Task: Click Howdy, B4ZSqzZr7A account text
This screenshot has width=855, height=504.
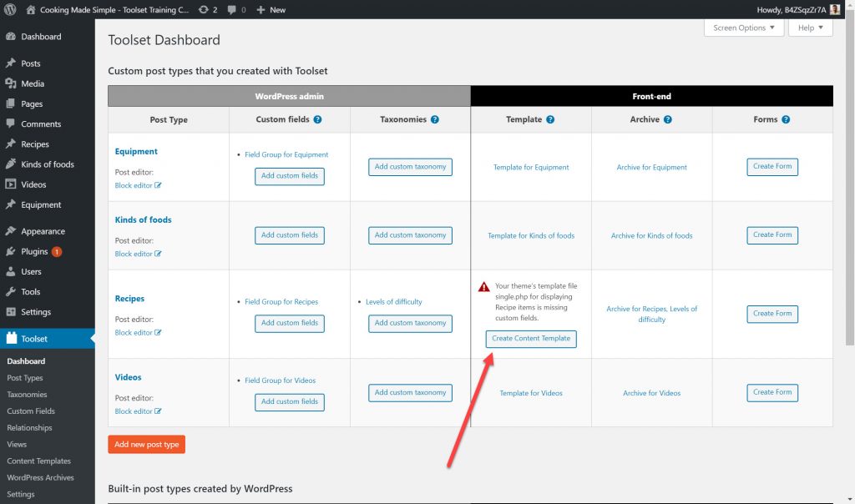Action: coord(792,10)
